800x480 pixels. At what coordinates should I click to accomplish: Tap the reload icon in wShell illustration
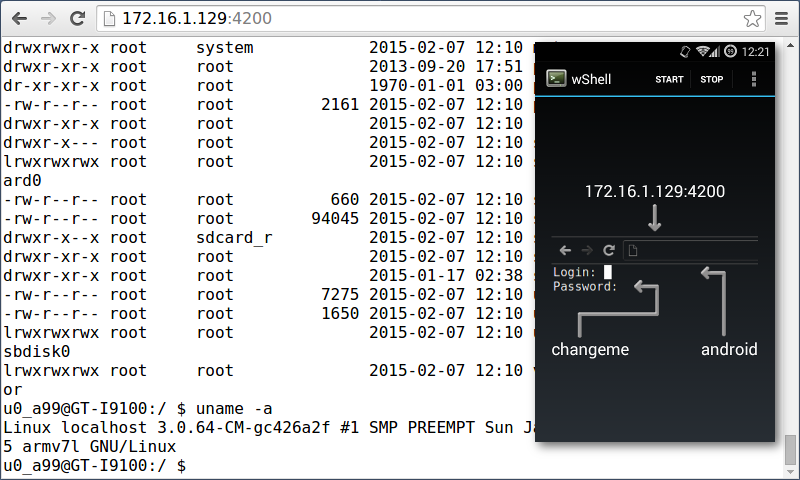pos(609,250)
